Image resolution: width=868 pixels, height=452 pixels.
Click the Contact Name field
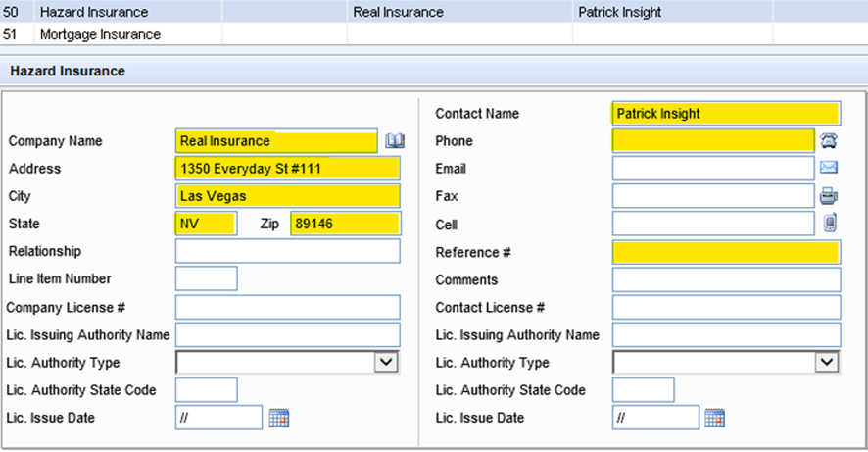(x=726, y=114)
